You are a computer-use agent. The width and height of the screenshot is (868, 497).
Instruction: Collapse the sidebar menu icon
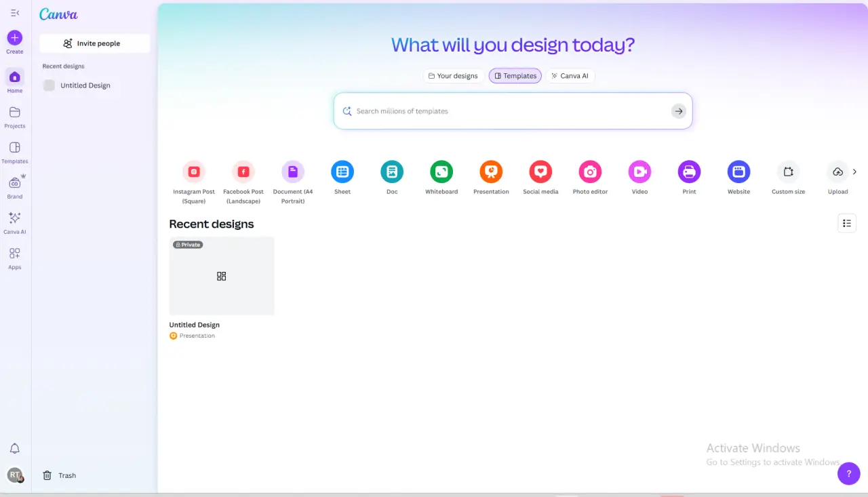(x=15, y=13)
